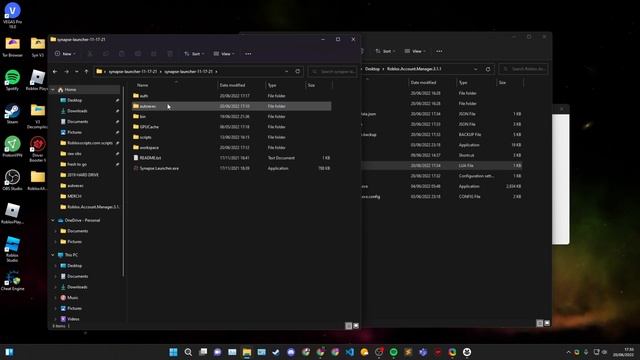The image size is (640, 360).
Task: Open VEGAS Pro desktop shortcut
Action: click(x=12, y=16)
